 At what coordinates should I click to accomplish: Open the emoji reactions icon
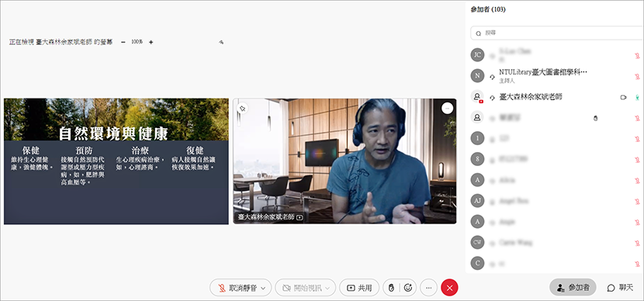tap(408, 288)
